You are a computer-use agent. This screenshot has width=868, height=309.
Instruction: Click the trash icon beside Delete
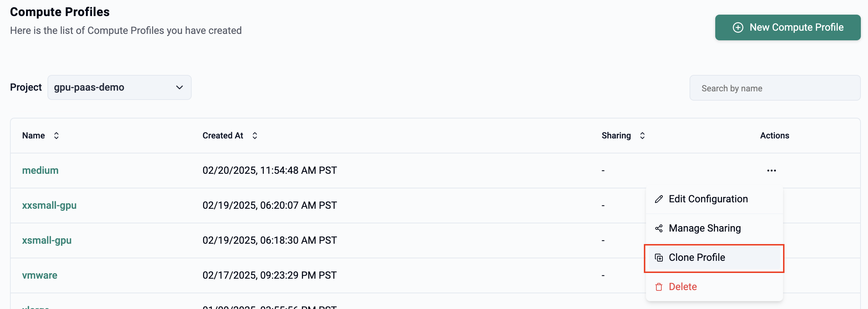tap(659, 287)
